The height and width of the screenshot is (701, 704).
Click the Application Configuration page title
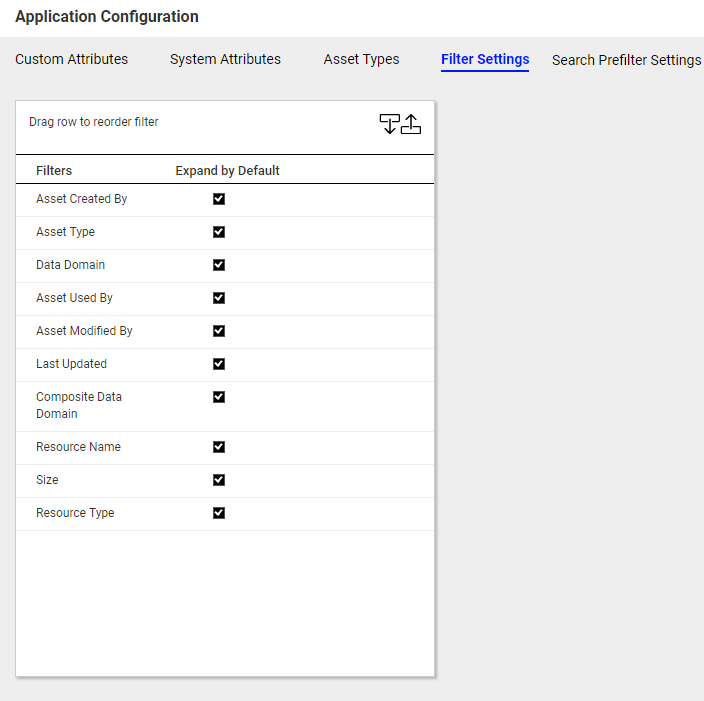click(107, 17)
